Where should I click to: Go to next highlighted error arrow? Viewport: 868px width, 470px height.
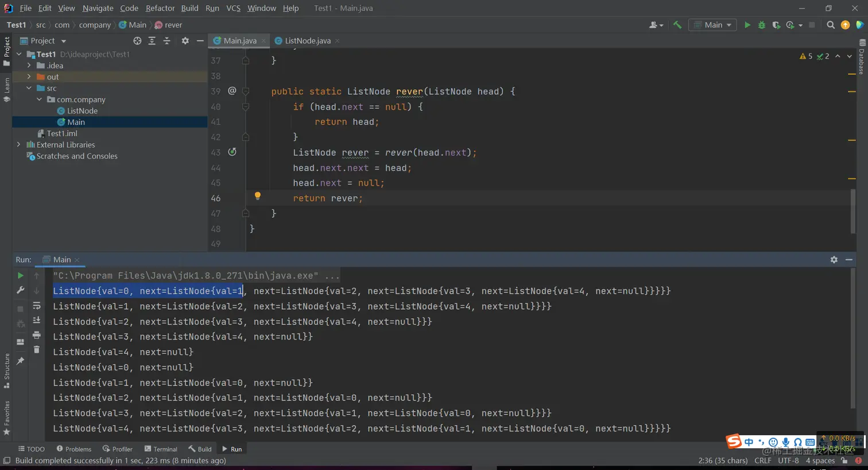[850, 56]
